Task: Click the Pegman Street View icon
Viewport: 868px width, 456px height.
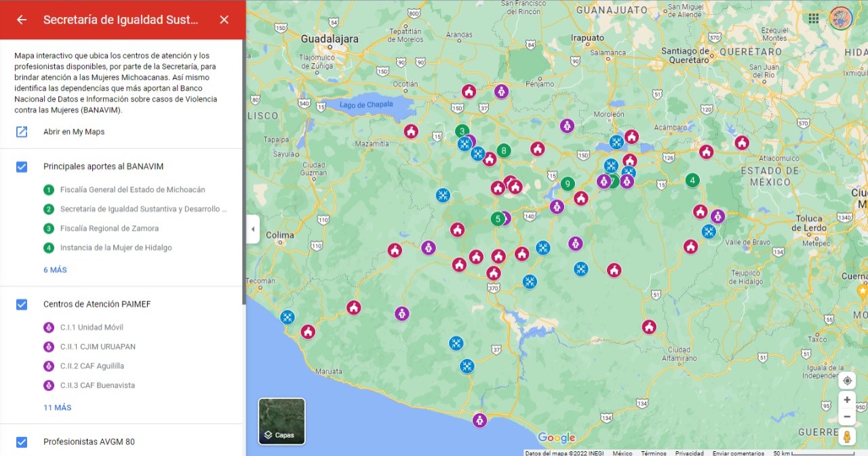Action: (846, 436)
